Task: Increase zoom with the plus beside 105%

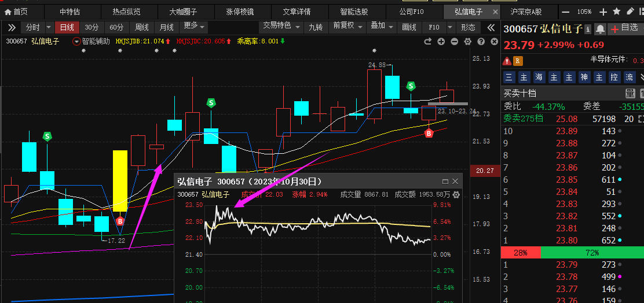Action: pyautogui.click(x=603, y=12)
